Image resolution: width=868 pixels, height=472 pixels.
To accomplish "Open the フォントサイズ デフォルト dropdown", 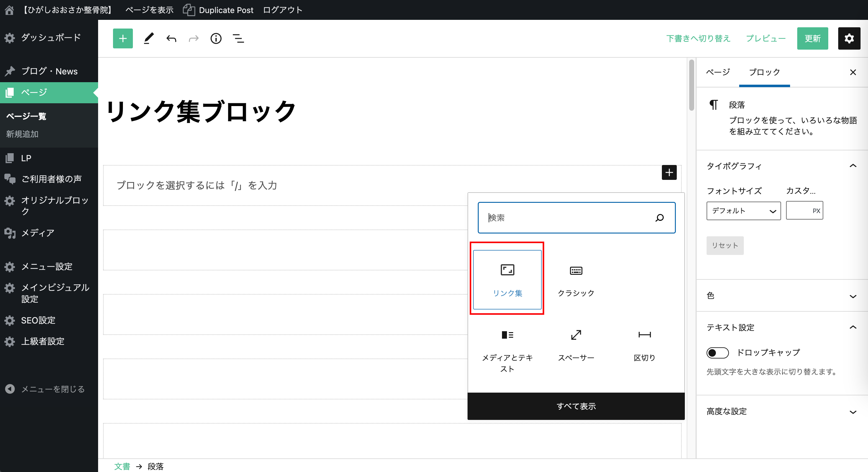I will [743, 211].
